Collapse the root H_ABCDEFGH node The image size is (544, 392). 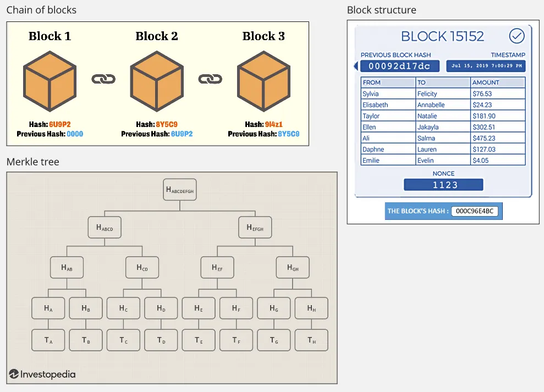pos(179,189)
